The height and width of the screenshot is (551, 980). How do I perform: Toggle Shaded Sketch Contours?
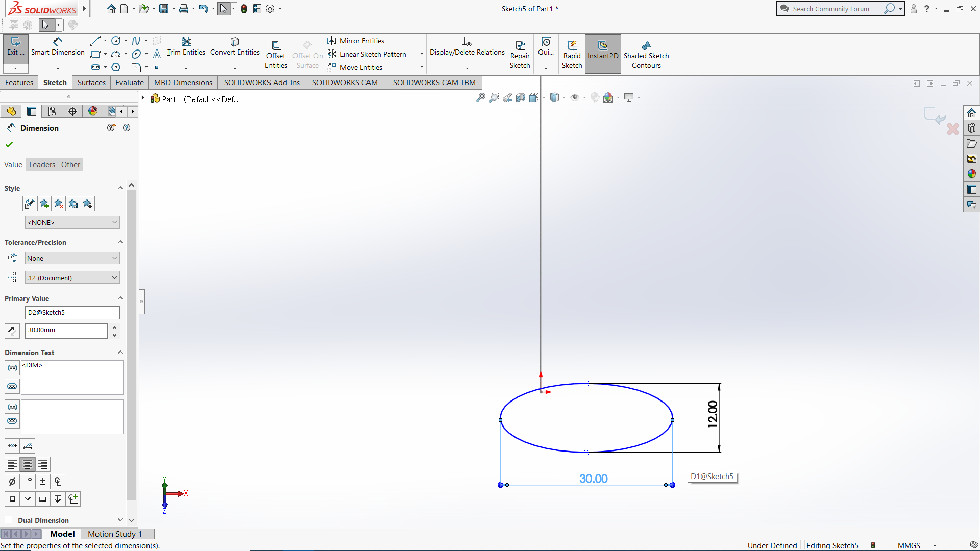click(x=646, y=53)
